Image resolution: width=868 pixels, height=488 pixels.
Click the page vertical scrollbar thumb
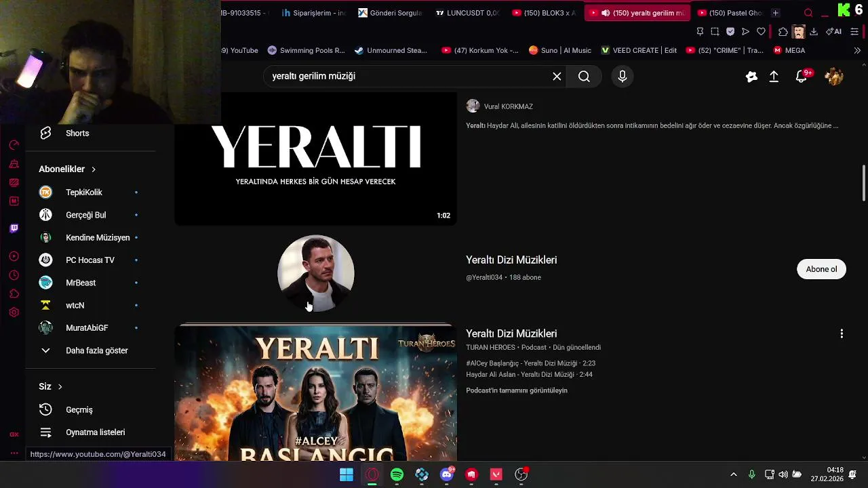click(x=863, y=183)
